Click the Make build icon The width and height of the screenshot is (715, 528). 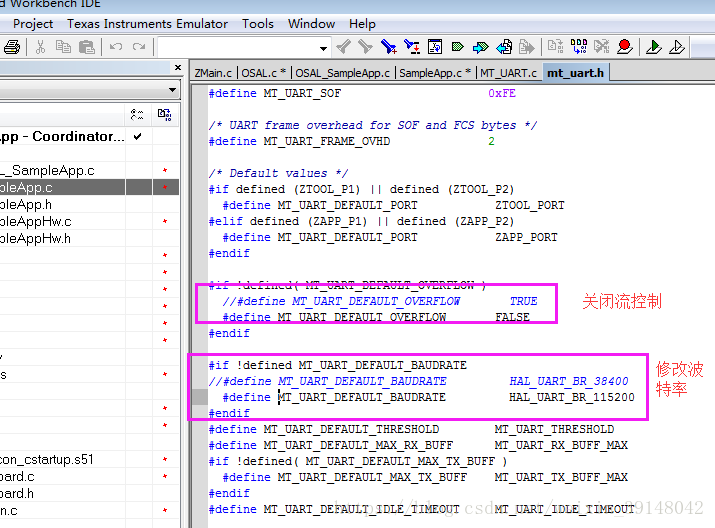(579, 46)
